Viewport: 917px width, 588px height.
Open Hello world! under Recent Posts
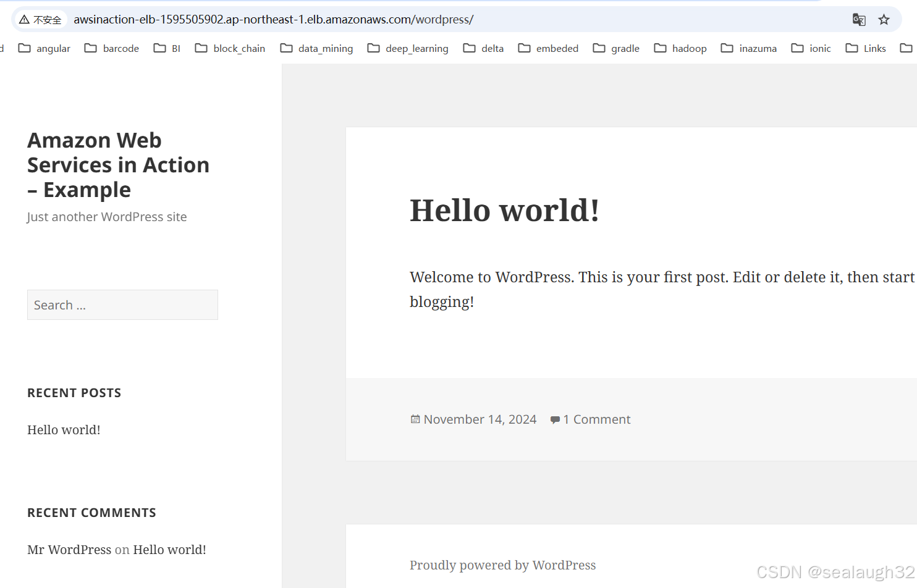pyautogui.click(x=64, y=430)
